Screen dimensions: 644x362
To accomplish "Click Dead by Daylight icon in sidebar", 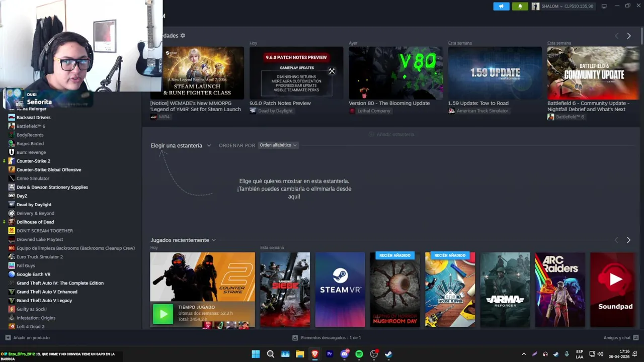I will [x=12, y=205].
